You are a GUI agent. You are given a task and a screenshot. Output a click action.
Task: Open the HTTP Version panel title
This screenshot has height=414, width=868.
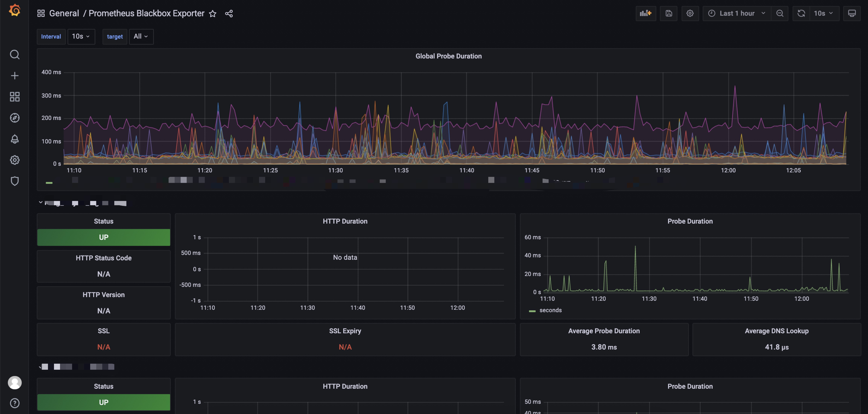(103, 294)
